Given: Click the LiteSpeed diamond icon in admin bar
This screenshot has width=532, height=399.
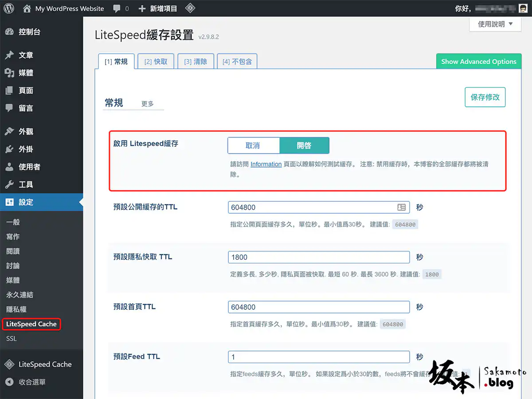Looking at the screenshot, I should tap(190, 8).
